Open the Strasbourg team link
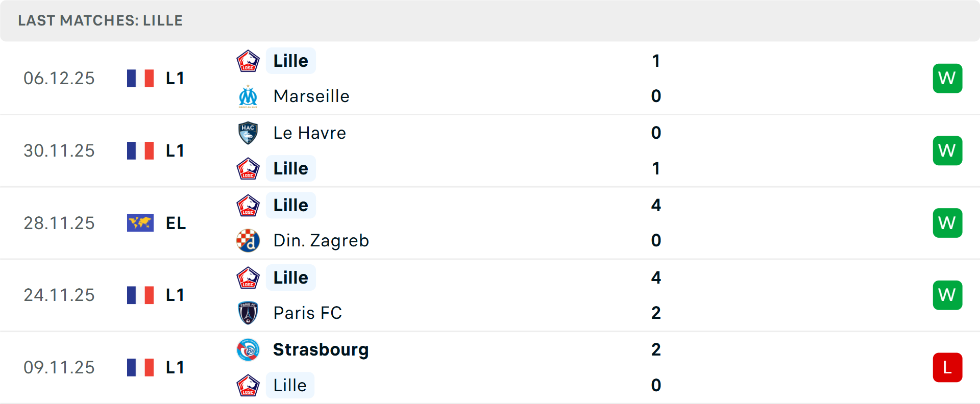This screenshot has height=404, width=980. point(321,350)
